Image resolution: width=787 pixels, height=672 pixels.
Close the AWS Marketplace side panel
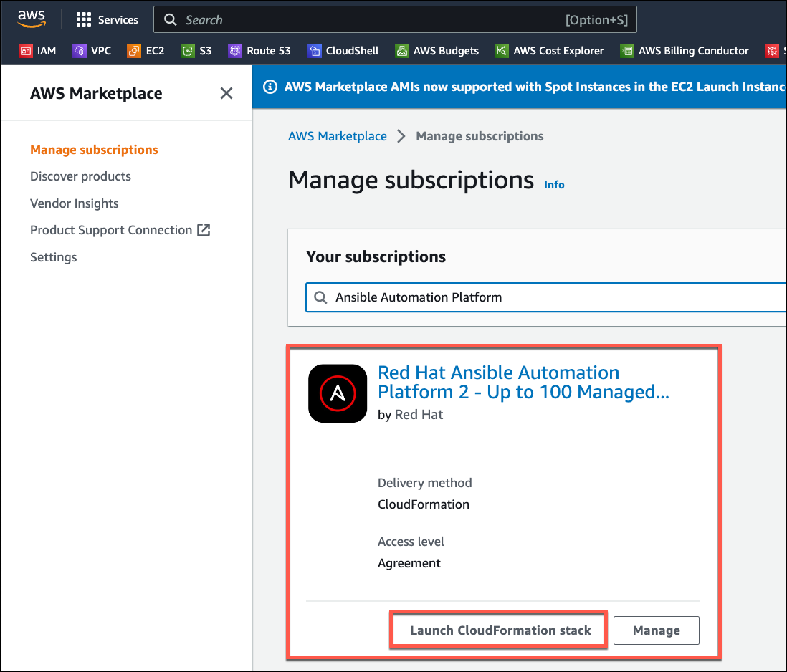[x=226, y=93]
